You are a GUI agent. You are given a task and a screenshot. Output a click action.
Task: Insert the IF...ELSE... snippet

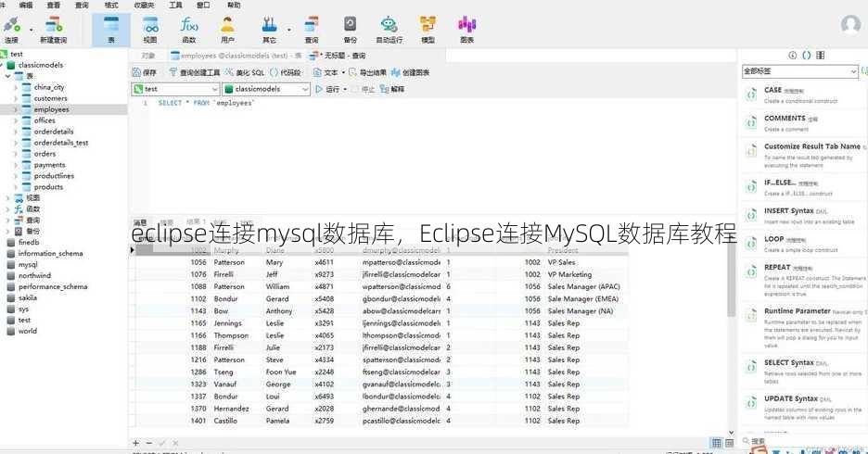(804, 187)
